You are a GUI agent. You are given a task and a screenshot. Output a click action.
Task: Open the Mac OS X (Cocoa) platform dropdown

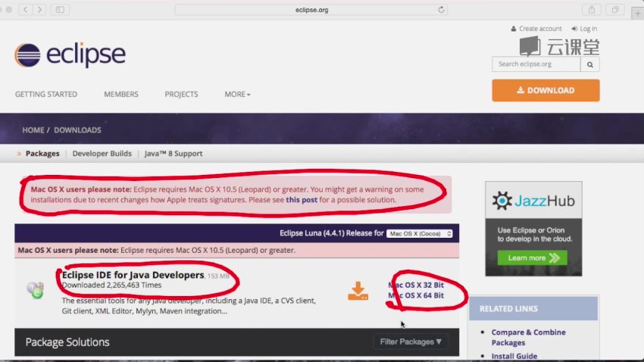tap(419, 233)
